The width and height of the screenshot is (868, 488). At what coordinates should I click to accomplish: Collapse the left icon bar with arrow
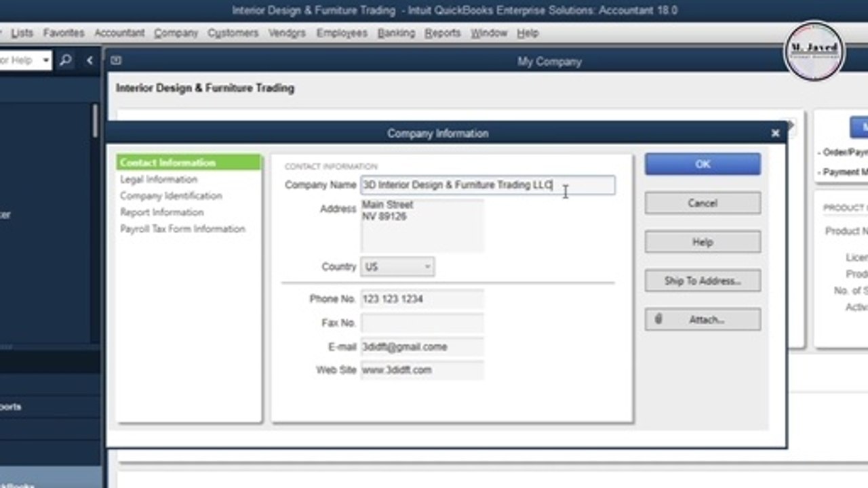tap(90, 60)
